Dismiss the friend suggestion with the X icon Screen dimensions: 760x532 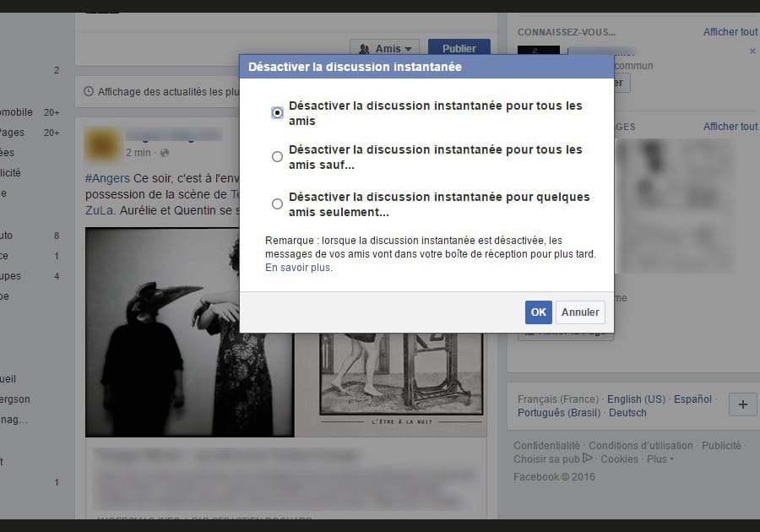(752, 52)
